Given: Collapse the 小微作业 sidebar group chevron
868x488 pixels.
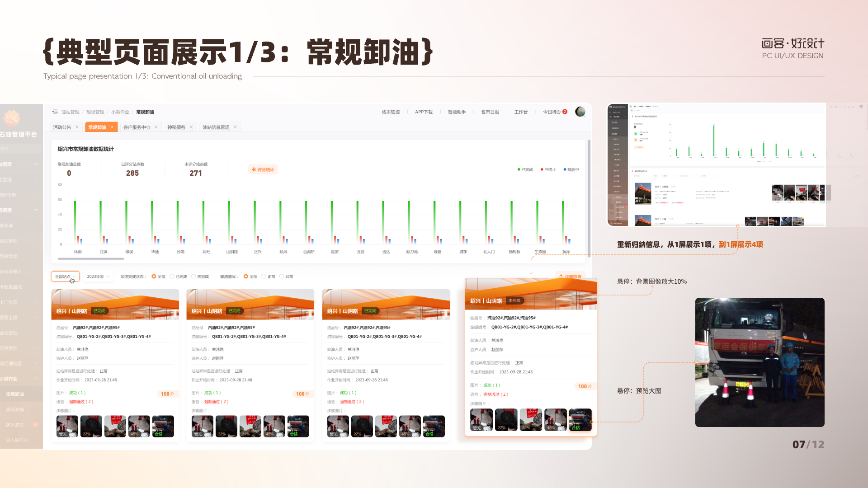Looking at the screenshot, I should tap(36, 379).
